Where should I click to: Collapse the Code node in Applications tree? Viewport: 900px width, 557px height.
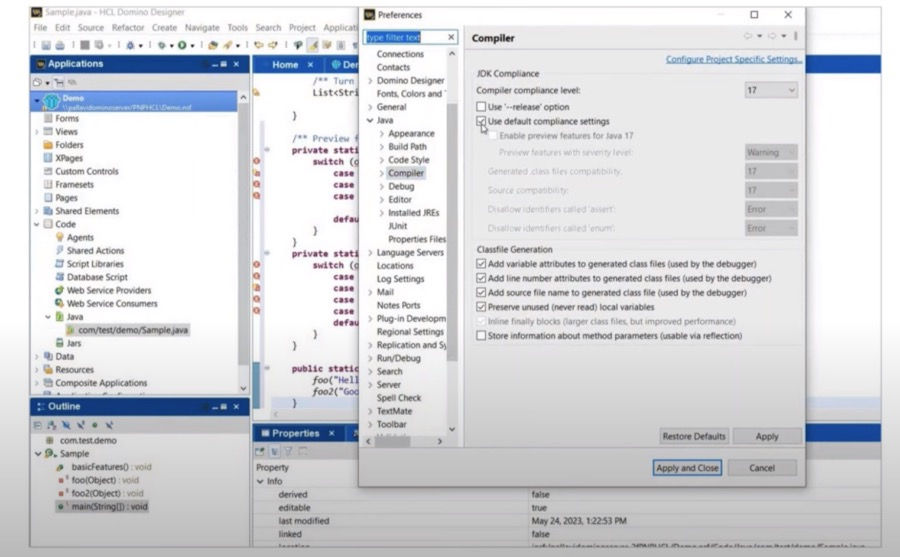[x=37, y=225]
